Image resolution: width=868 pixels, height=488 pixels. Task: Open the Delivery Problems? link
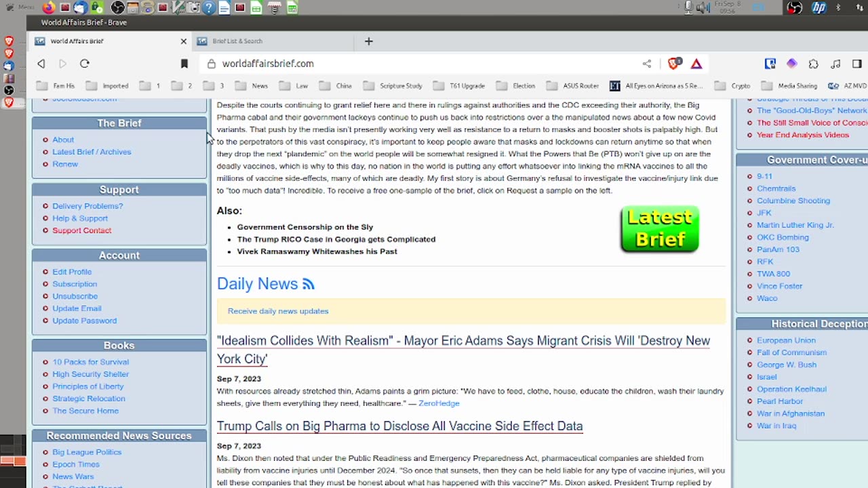[x=87, y=206]
